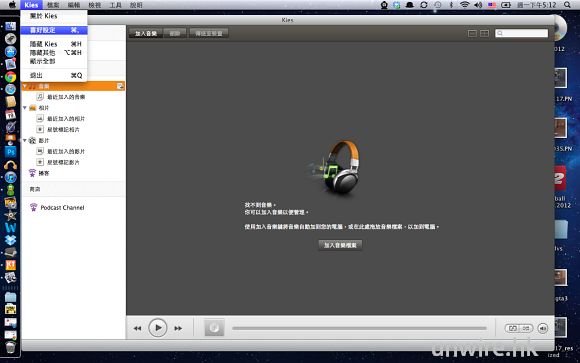The width and height of the screenshot is (580, 363).
Task: Open Safari from the Dock
Action: pyautogui.click(x=10, y=89)
